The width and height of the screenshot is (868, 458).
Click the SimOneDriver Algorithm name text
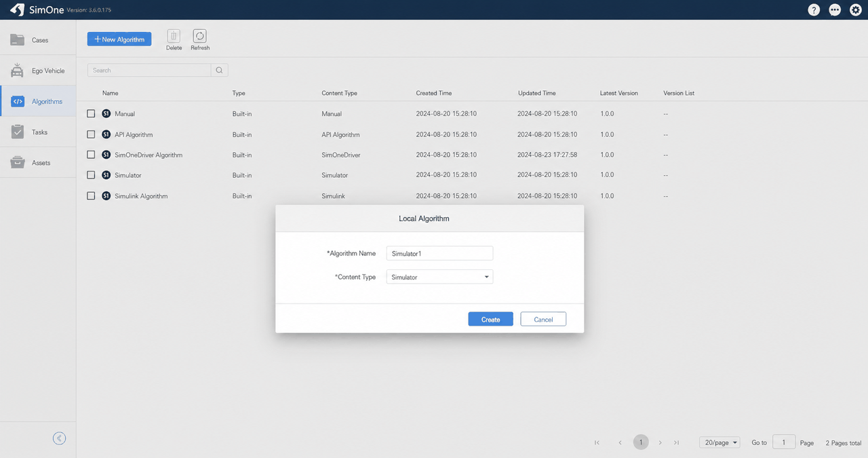(x=149, y=155)
